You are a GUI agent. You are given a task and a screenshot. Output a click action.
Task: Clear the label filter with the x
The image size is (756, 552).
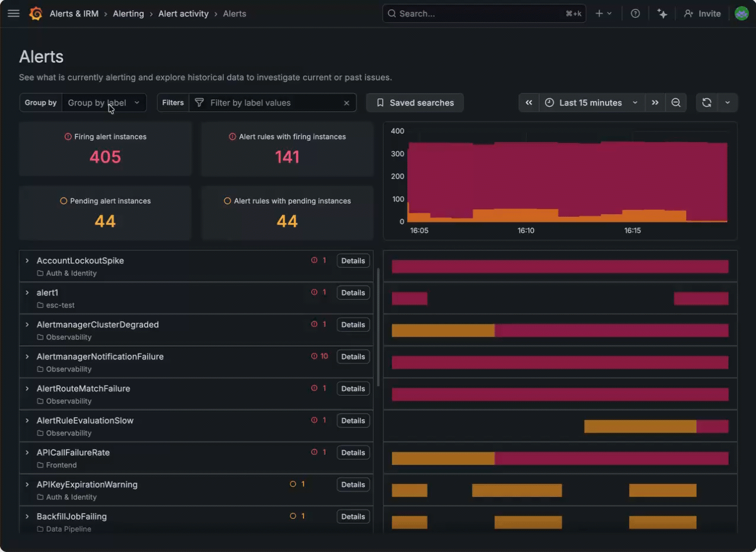click(347, 102)
